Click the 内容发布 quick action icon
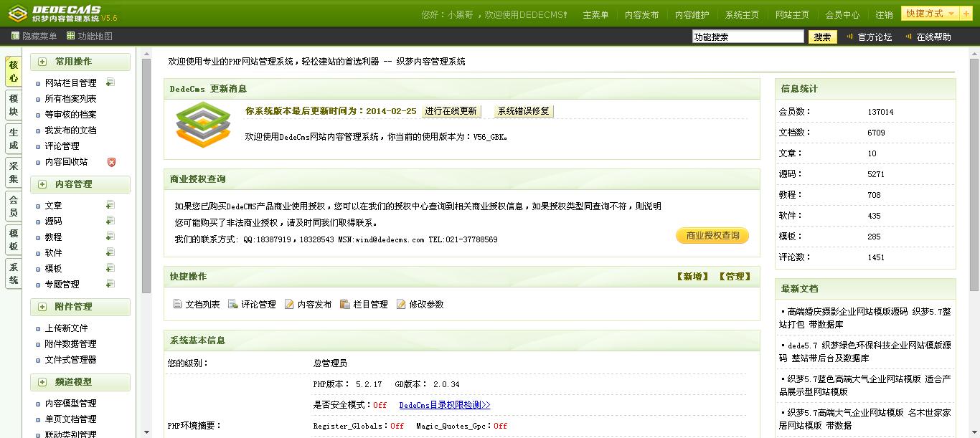This screenshot has width=980, height=438. (x=289, y=304)
